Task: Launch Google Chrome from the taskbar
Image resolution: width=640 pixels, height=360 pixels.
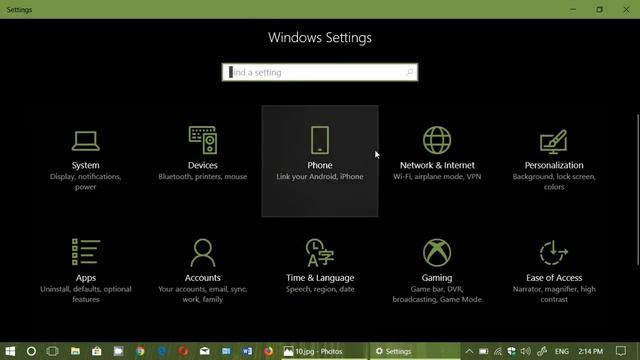Action: 140,351
